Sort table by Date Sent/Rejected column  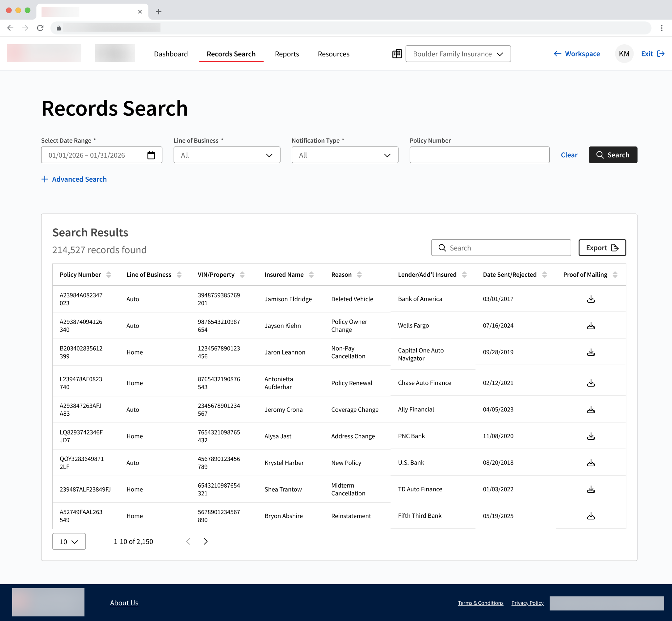click(x=545, y=274)
